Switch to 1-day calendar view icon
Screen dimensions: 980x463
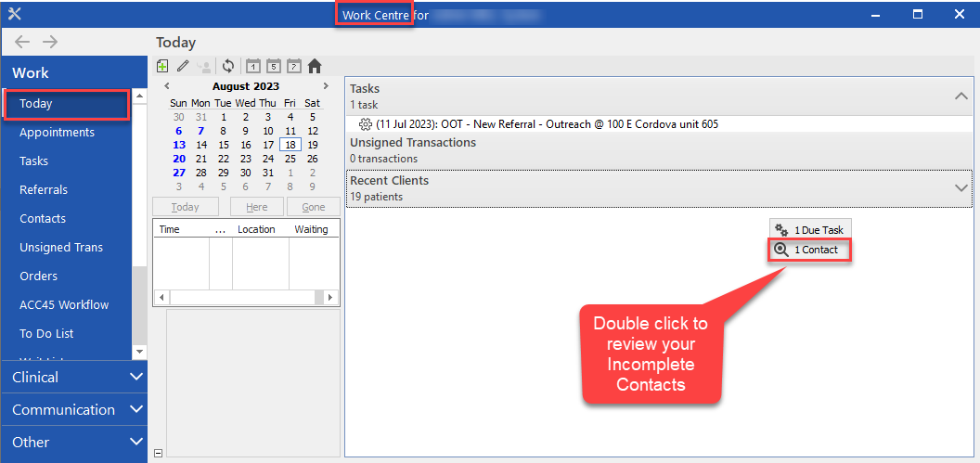252,66
